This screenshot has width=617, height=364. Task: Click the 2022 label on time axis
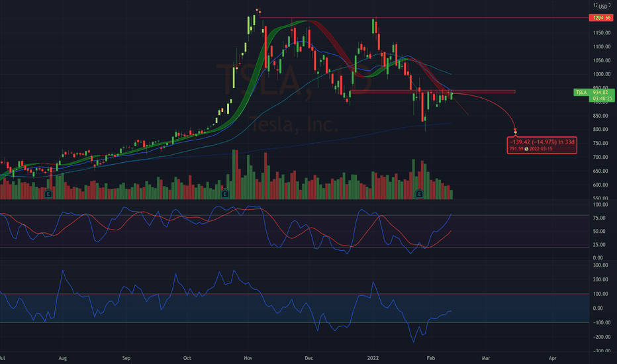373,358
